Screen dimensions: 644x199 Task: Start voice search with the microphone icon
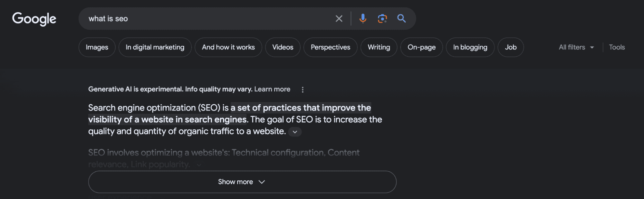point(363,19)
